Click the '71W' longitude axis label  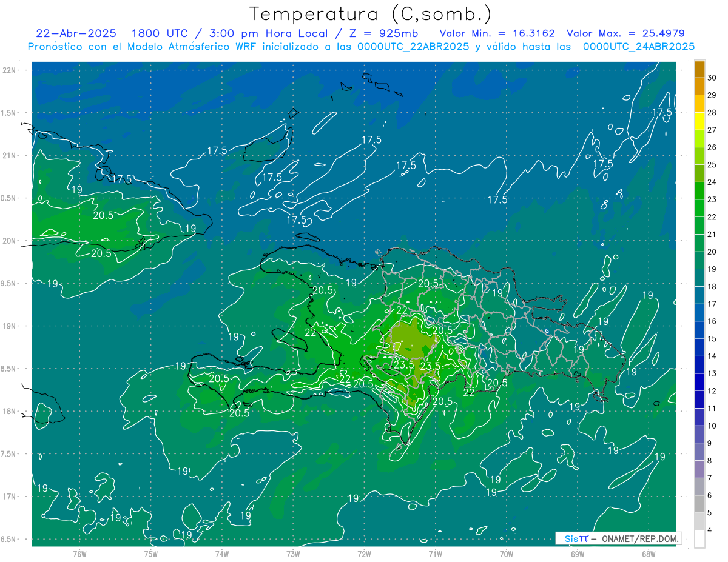point(435,554)
